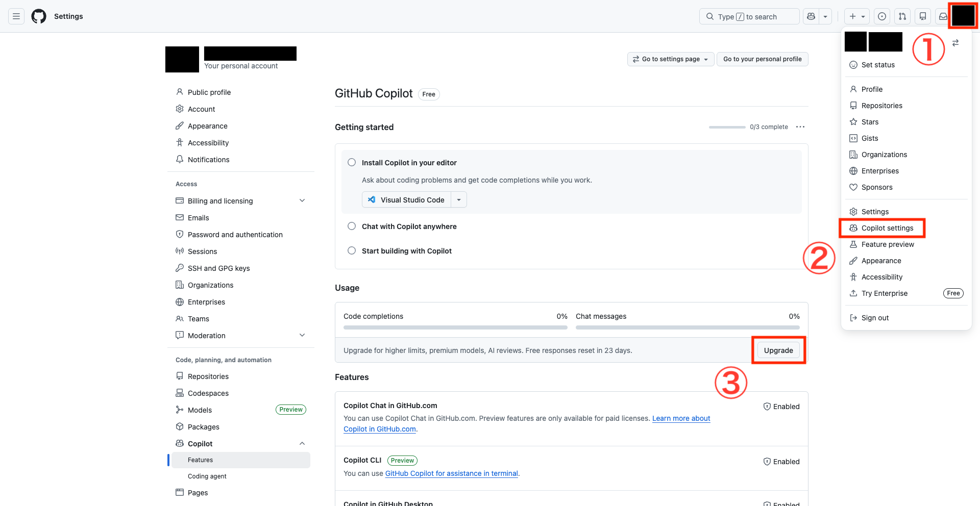Click the GitHub Octocat logo
This screenshot has width=980, height=506.
point(39,16)
